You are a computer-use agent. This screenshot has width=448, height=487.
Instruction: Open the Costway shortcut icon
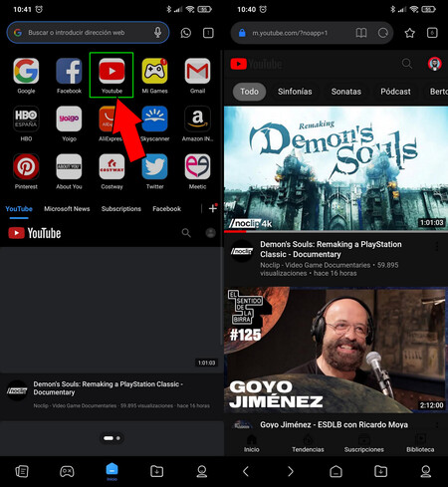tap(112, 166)
